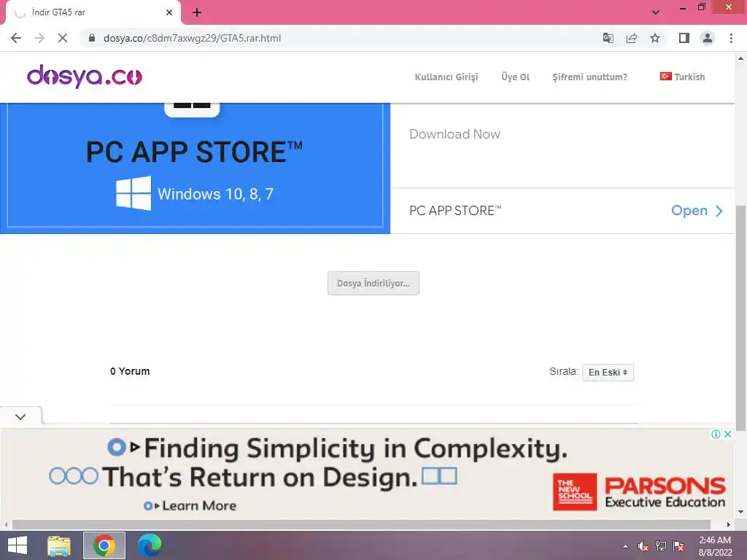
Task: Click the vertical scrollbar thumb
Action: point(740,318)
